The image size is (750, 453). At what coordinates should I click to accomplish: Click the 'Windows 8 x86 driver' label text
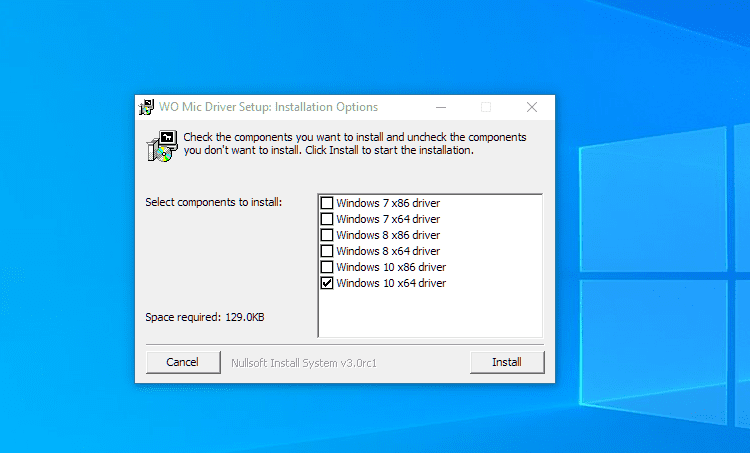click(388, 235)
